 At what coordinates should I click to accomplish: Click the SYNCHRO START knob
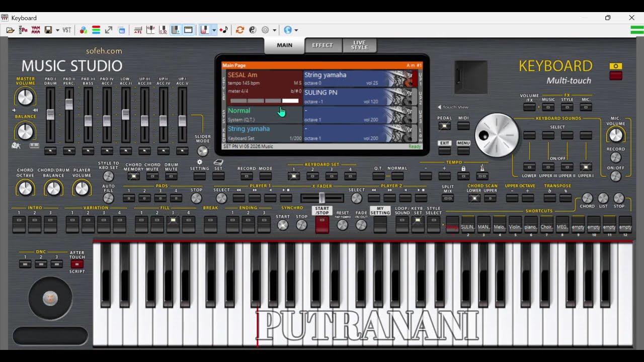click(x=283, y=226)
